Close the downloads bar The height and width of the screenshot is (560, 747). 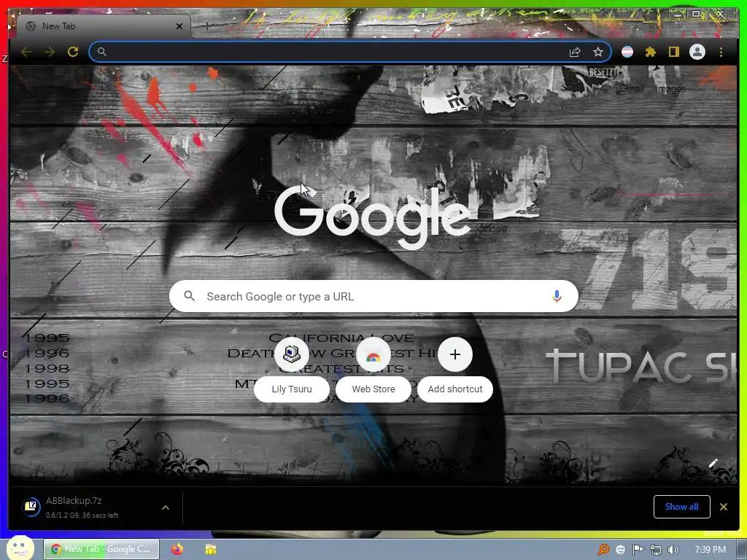tap(724, 507)
